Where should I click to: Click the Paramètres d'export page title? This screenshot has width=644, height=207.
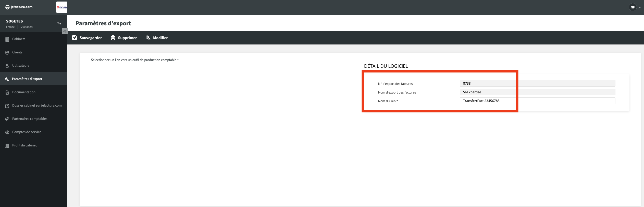pos(103,23)
